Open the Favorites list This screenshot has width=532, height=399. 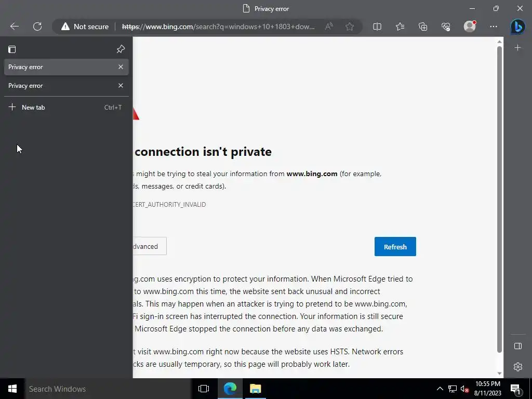tap(400, 26)
